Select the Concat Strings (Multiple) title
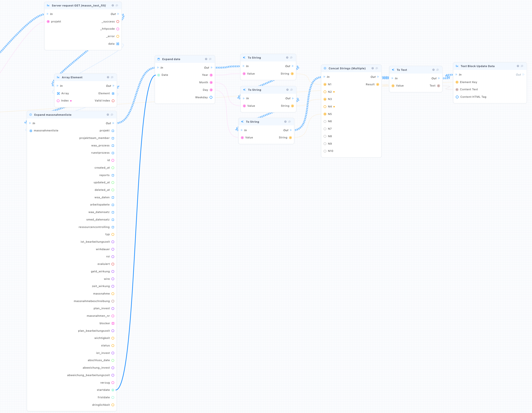The image size is (532, 413). (347, 68)
